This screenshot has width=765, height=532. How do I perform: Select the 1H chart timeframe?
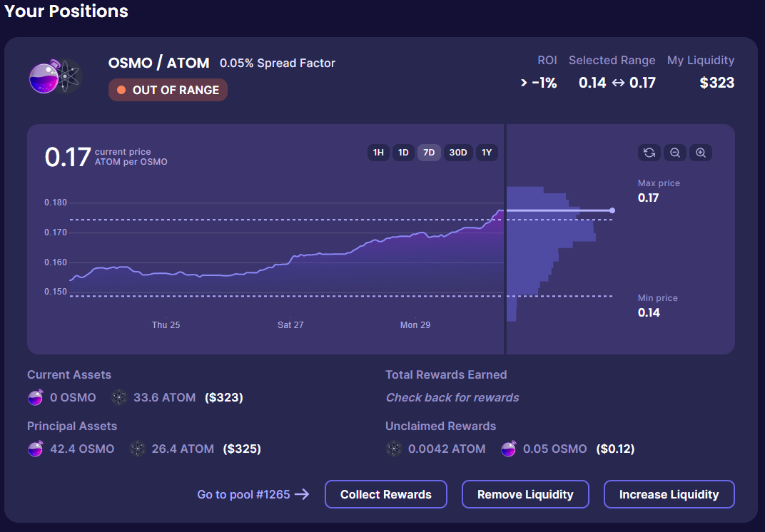point(378,153)
